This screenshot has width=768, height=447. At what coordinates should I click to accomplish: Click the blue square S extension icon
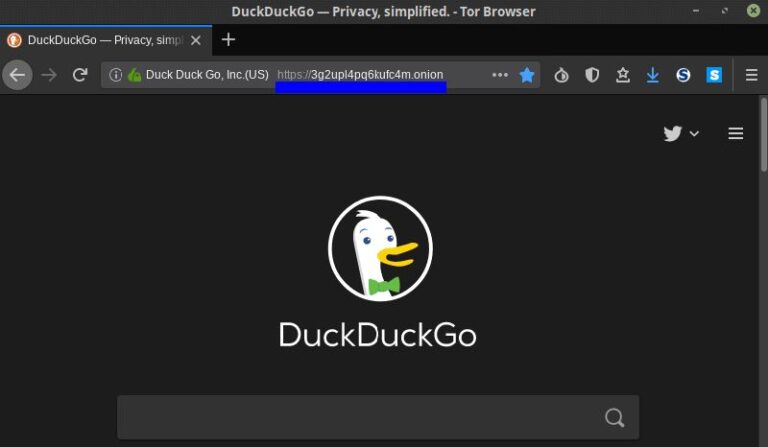(714, 75)
